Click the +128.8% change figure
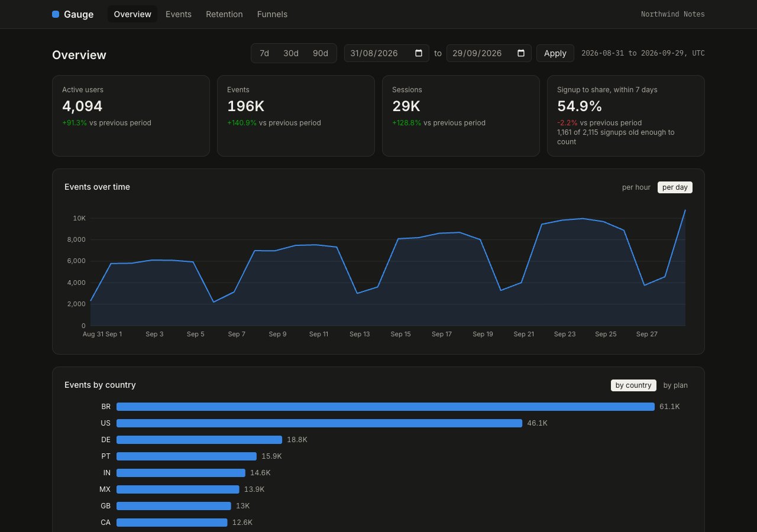The height and width of the screenshot is (532, 757). (407, 123)
